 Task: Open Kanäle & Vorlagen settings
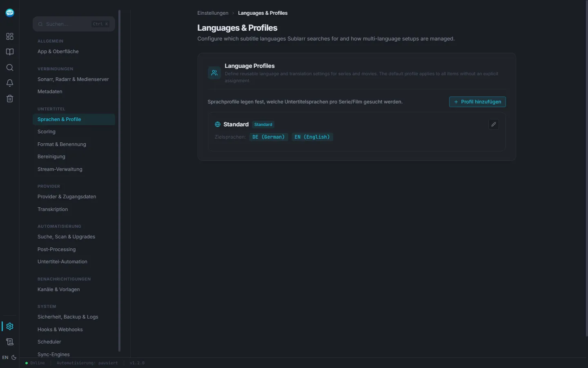click(74, 289)
